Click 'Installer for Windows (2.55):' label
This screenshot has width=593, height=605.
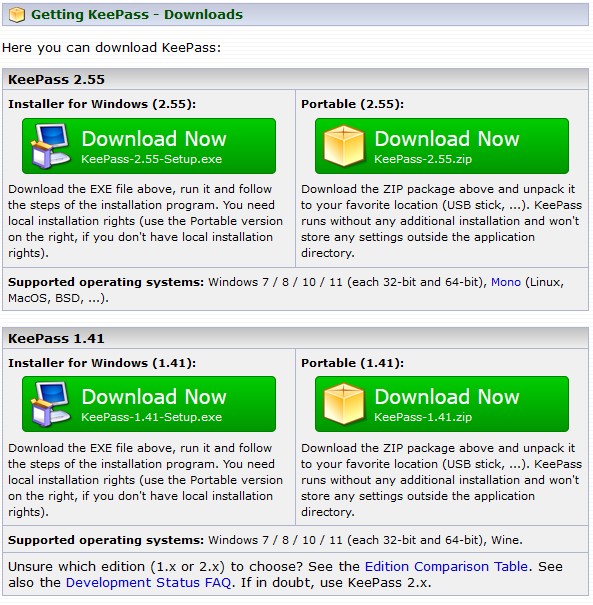tap(102, 104)
